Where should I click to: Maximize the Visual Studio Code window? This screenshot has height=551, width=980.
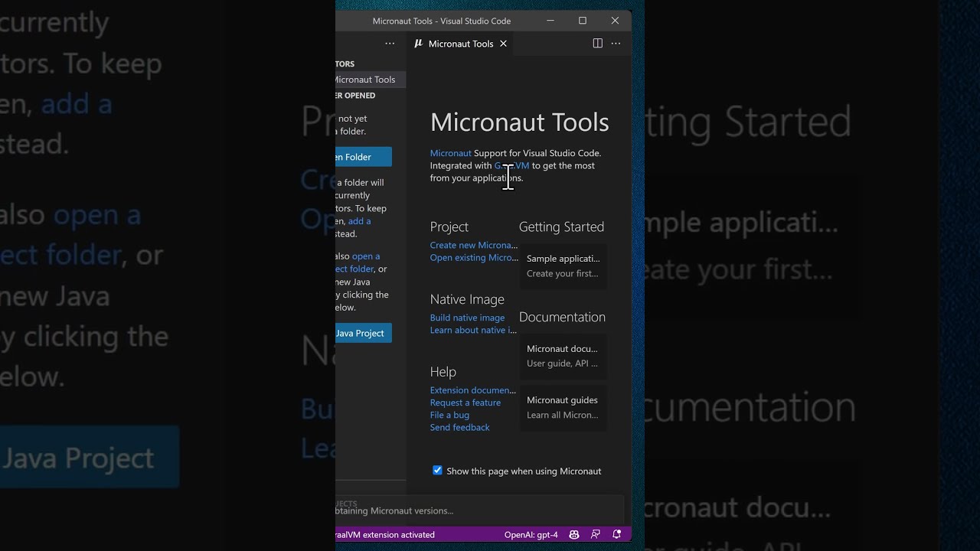[583, 21]
